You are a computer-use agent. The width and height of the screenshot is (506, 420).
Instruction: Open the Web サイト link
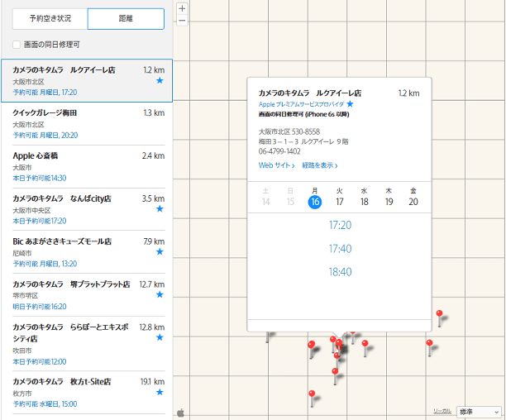pos(276,165)
